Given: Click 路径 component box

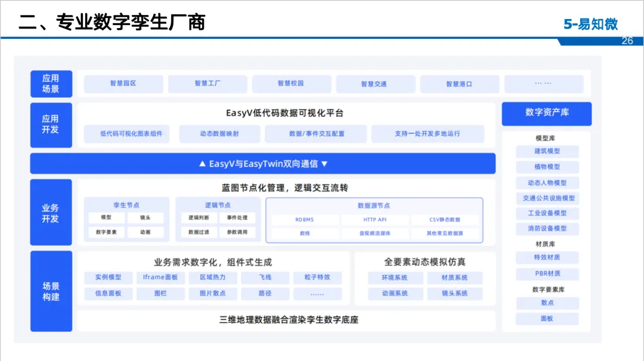Looking at the screenshot, I should coord(265,294).
